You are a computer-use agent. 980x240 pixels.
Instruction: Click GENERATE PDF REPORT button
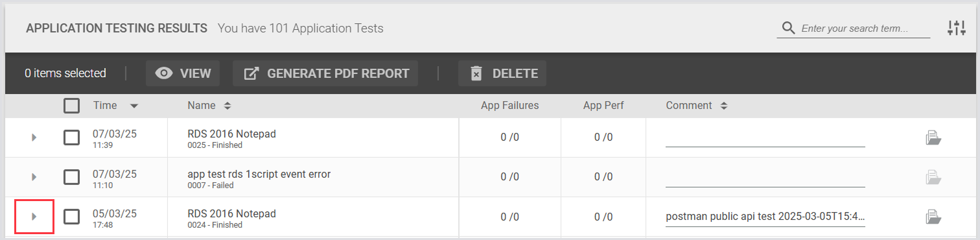point(325,73)
